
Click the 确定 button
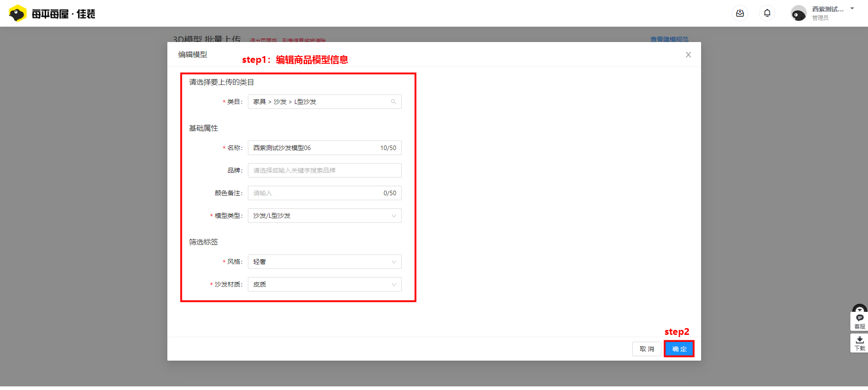tap(679, 349)
